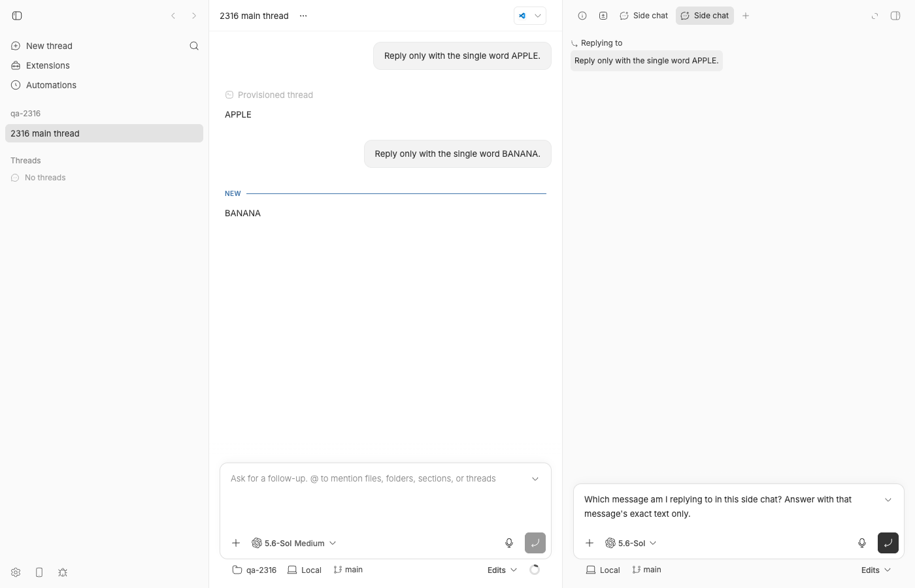Open thread options ellipsis menu

[303, 16]
